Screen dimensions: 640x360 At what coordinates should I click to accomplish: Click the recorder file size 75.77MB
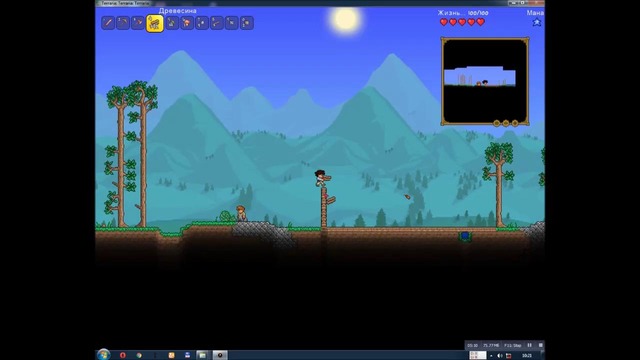(491, 345)
